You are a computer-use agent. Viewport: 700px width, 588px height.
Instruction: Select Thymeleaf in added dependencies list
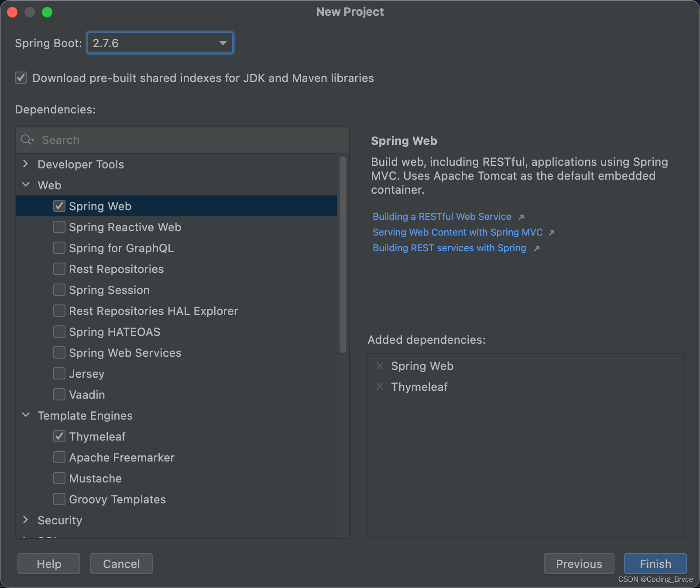[x=419, y=387]
